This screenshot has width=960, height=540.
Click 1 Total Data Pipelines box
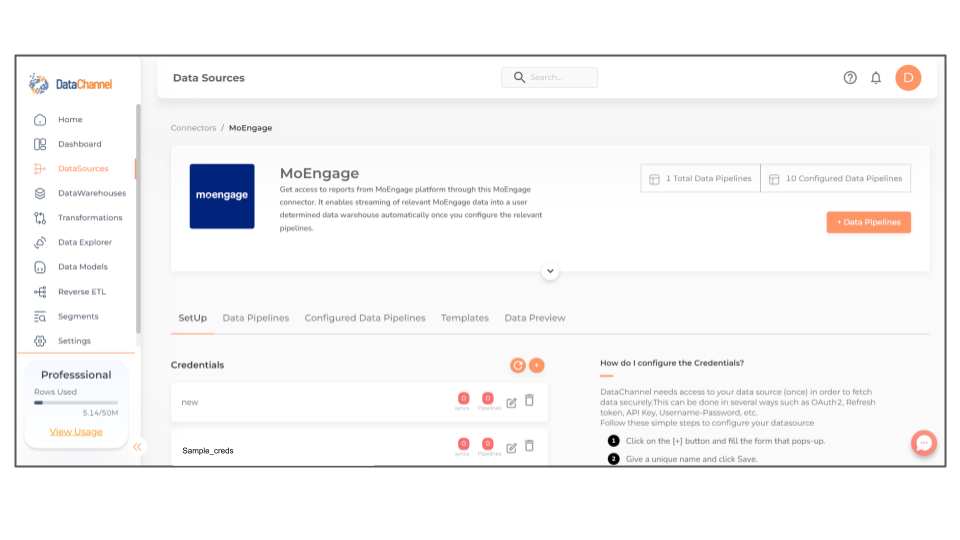[700, 178]
